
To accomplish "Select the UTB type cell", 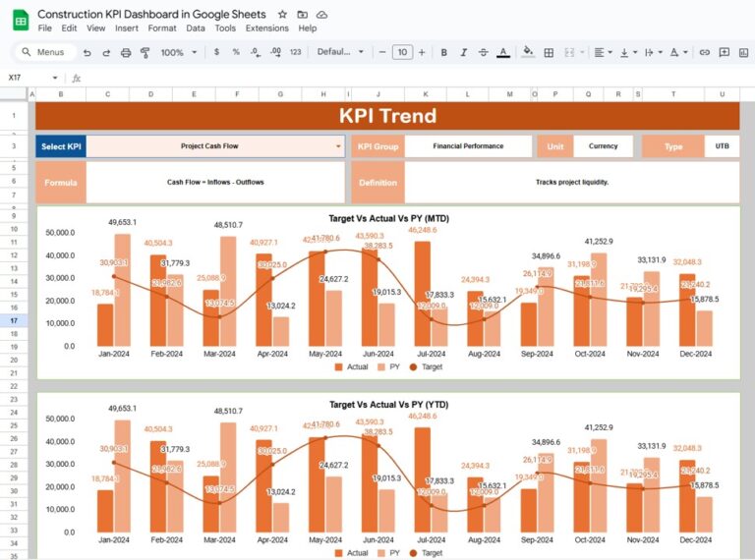I will pyautogui.click(x=722, y=145).
